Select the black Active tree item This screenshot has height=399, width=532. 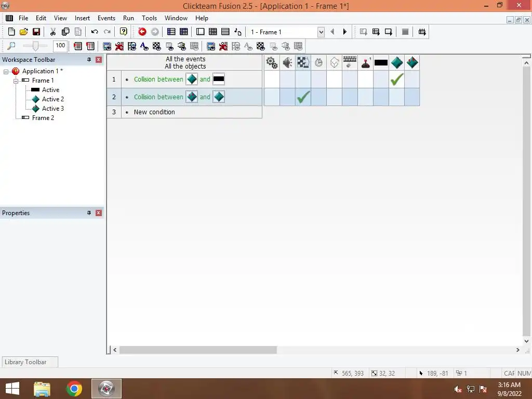[50, 90]
